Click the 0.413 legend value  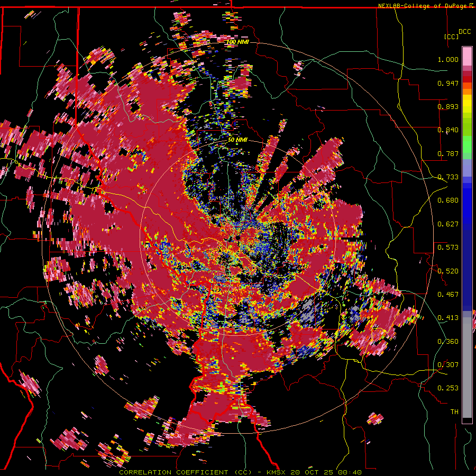[x=448, y=318]
